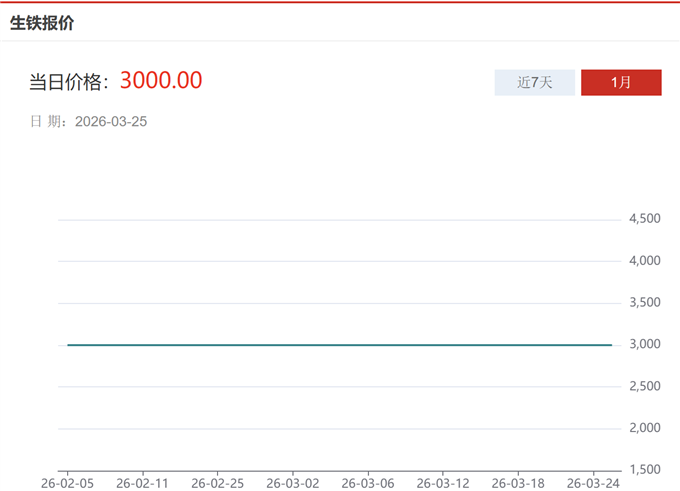
Task: Click the 26-03-18 date tick label
Action: coord(518,483)
